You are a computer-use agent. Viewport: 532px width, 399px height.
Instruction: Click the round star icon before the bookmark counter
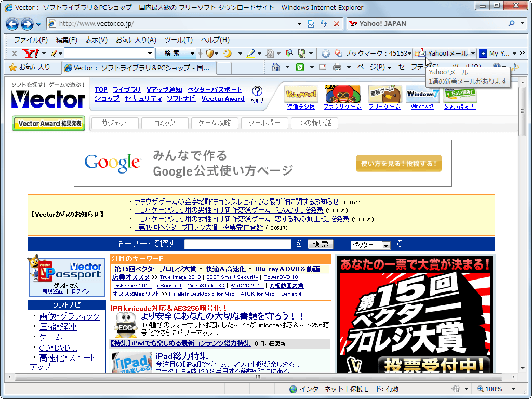pos(326,54)
